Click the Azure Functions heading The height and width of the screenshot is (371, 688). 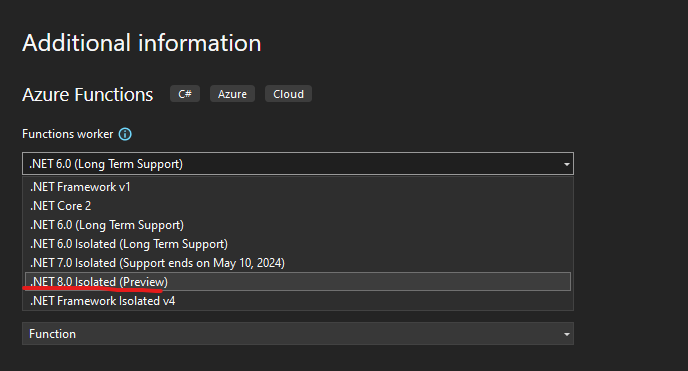(x=88, y=95)
